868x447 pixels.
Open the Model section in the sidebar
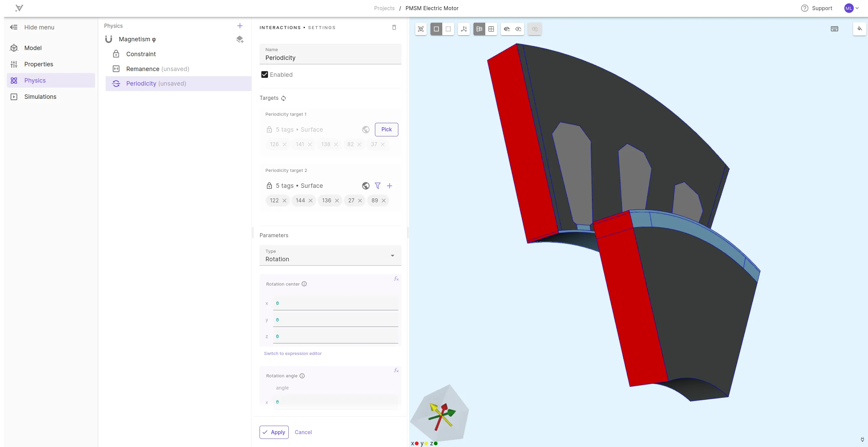tap(51, 48)
